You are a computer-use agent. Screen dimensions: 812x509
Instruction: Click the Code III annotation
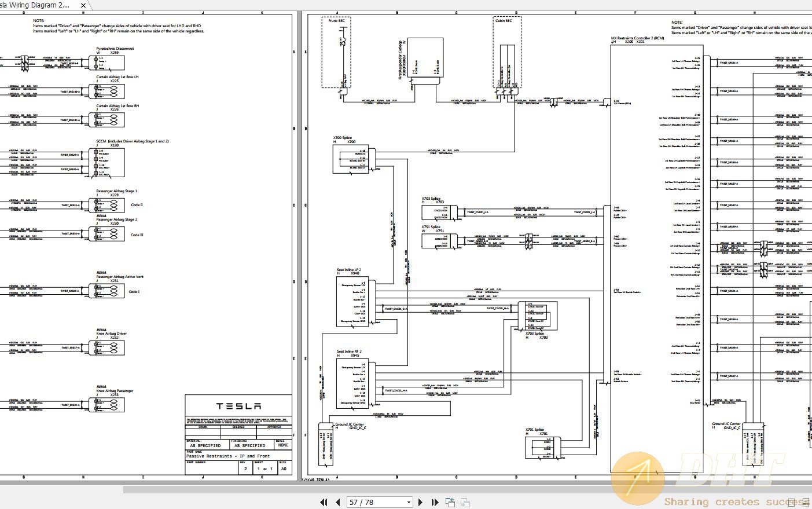pyautogui.click(x=137, y=235)
